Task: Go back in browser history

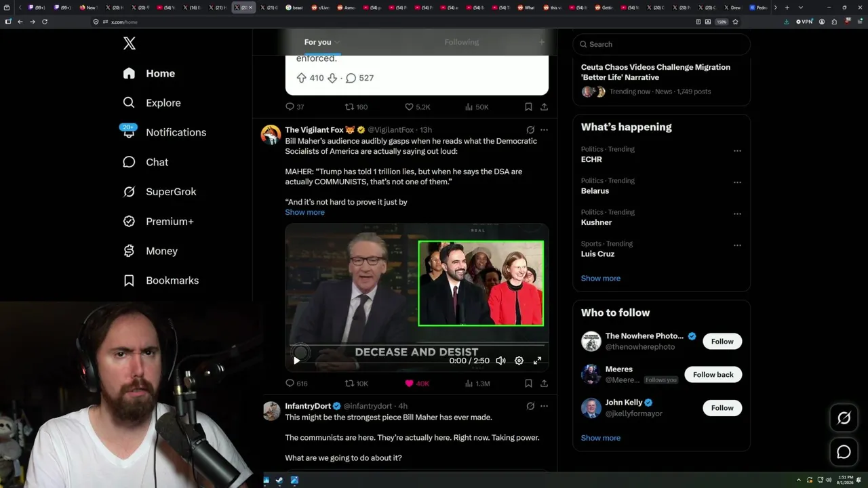Action: click(x=20, y=22)
